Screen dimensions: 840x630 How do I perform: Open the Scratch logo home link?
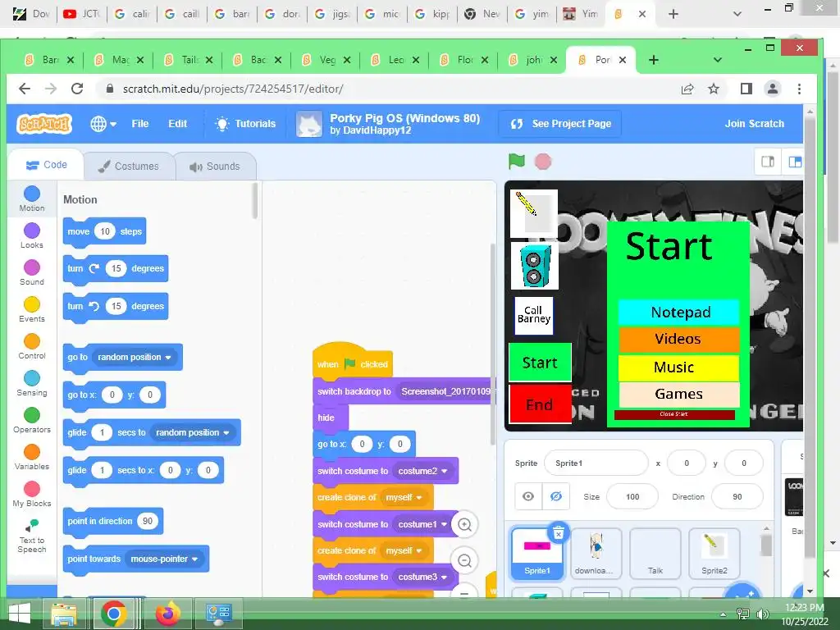tap(44, 124)
